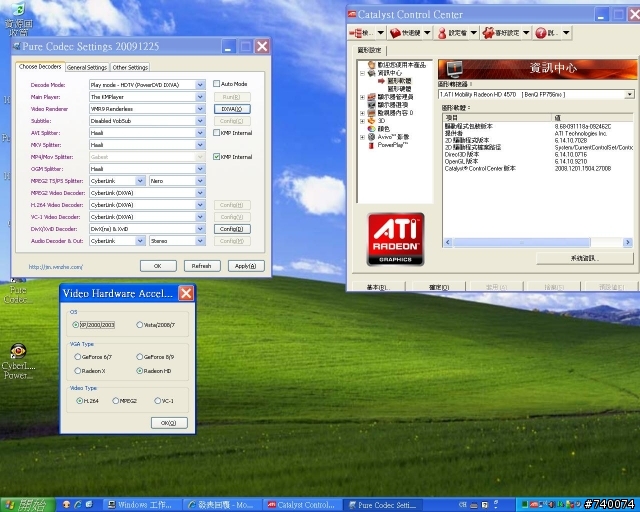This screenshot has width=640, height=512.
Task: Open the MPEG2 TS/PS Splitter Nero dropdown
Action: [x=200, y=181]
